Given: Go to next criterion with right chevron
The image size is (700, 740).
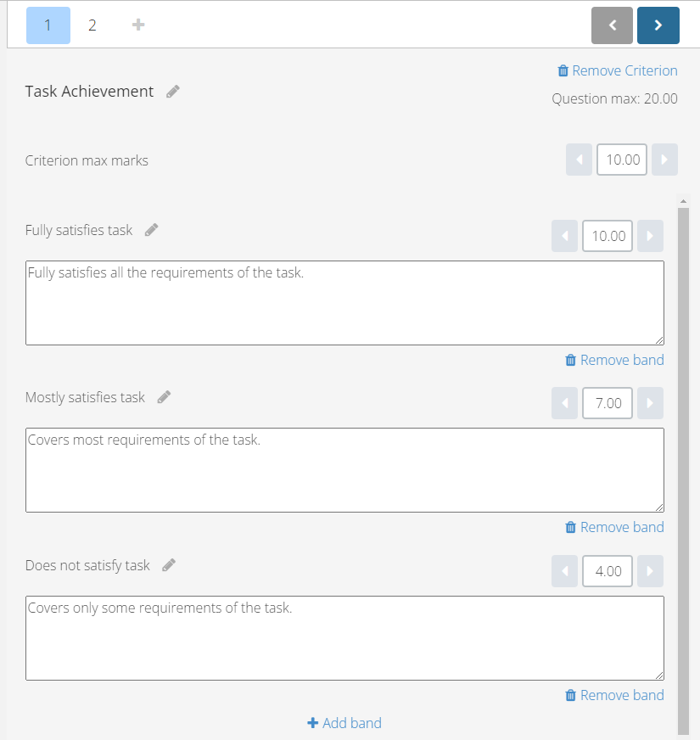Looking at the screenshot, I should [658, 25].
